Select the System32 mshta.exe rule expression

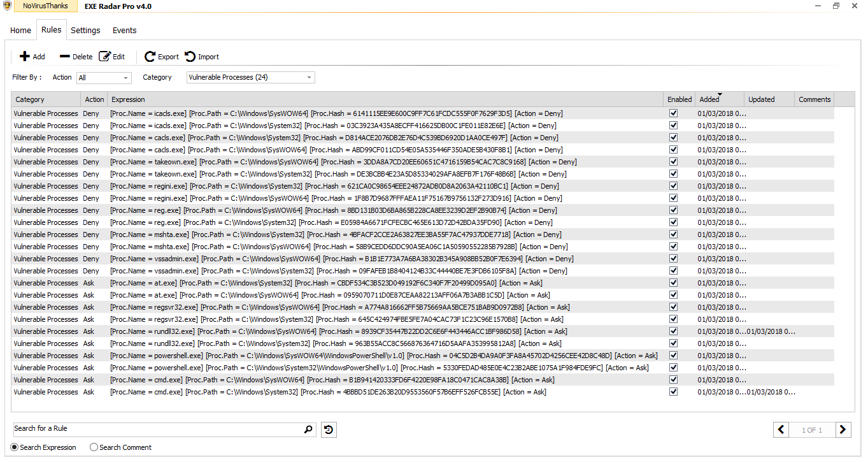coord(336,235)
